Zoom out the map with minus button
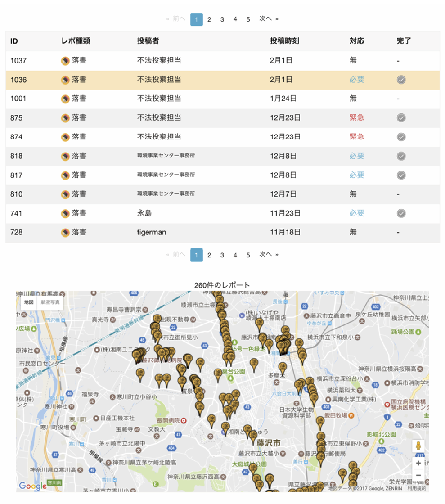The height and width of the screenshot is (504, 445). (418, 475)
